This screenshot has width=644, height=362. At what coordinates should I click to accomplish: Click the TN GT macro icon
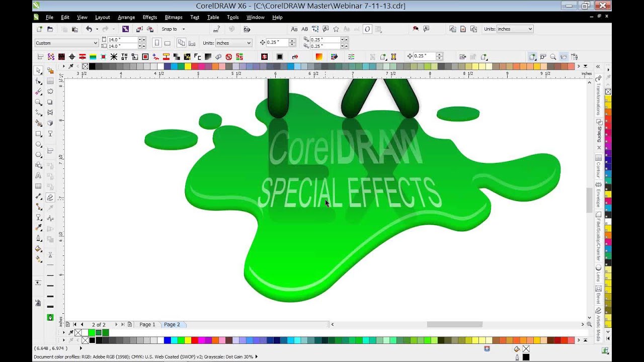pos(124,57)
